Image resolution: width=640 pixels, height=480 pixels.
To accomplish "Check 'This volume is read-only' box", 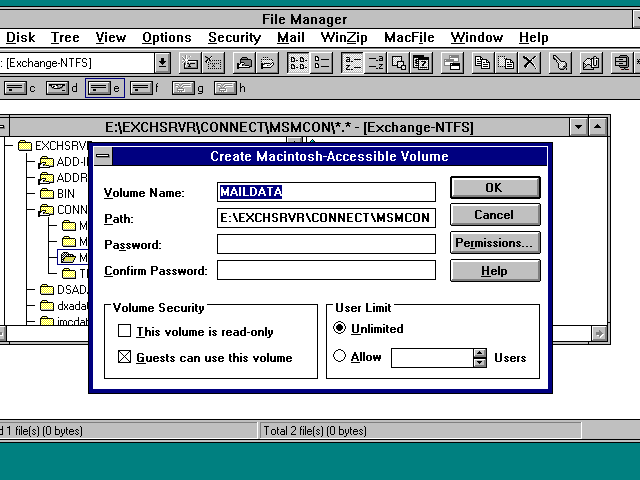I will (124, 331).
